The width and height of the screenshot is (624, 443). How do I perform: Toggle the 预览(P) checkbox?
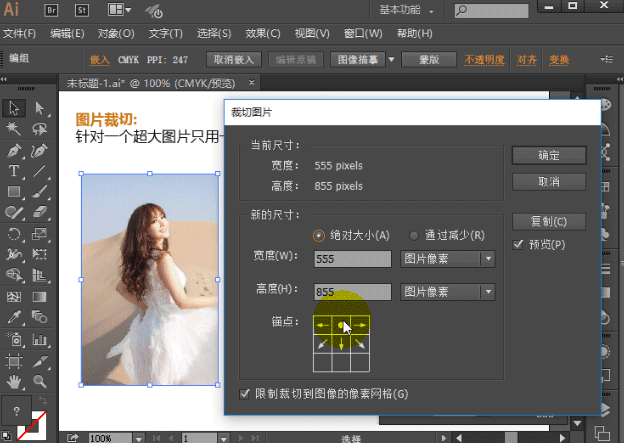[518, 244]
